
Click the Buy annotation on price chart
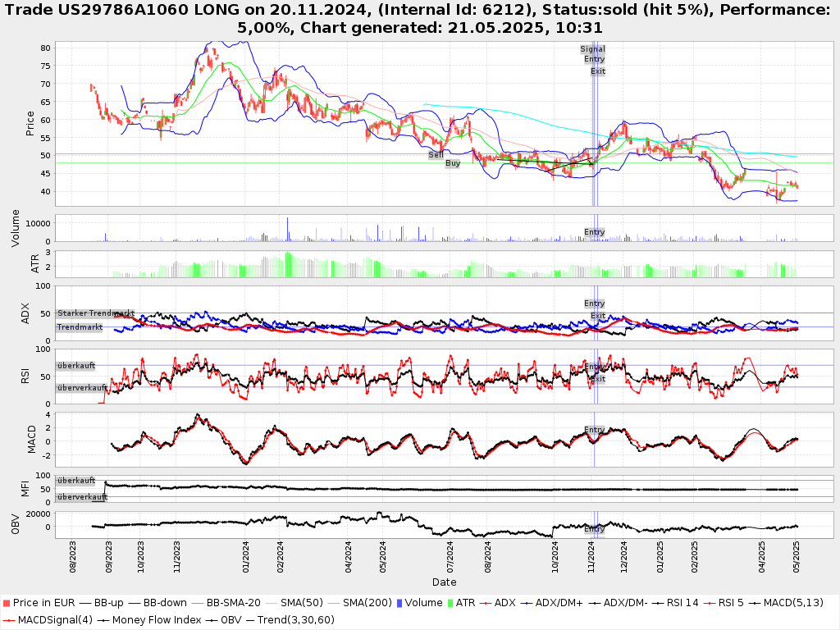453,163
